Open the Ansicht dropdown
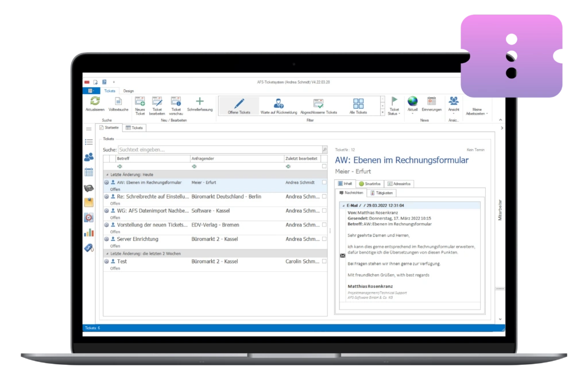The height and width of the screenshot is (386, 588). [x=454, y=106]
